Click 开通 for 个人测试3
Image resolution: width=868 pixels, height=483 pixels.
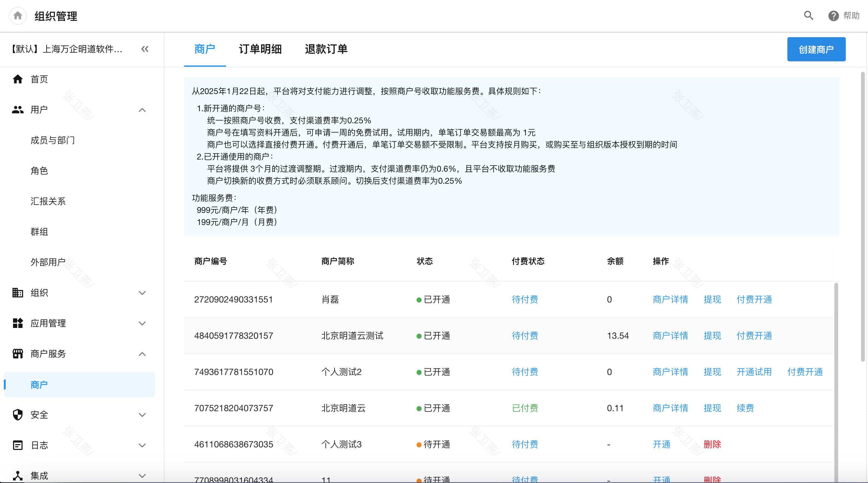tap(661, 444)
